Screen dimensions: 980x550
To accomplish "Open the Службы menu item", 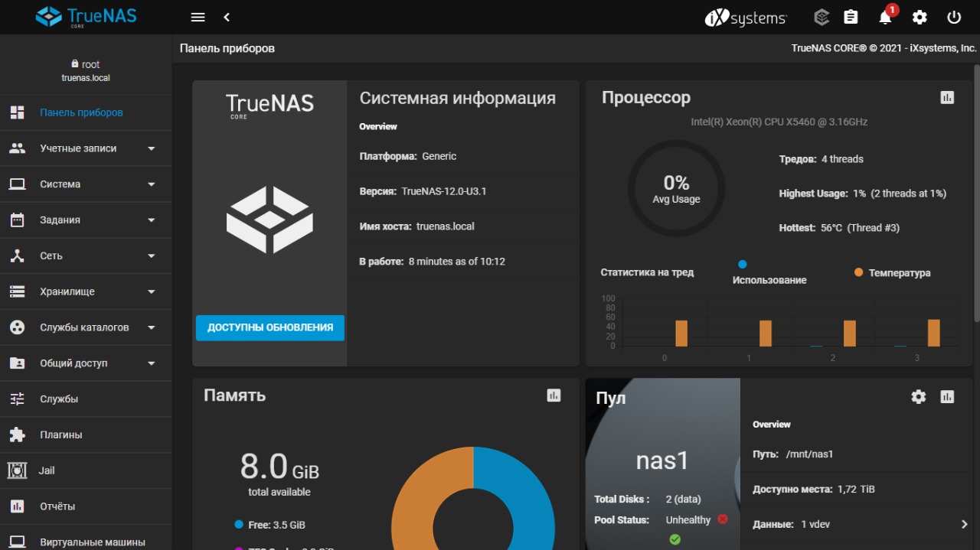I will click(x=86, y=399).
